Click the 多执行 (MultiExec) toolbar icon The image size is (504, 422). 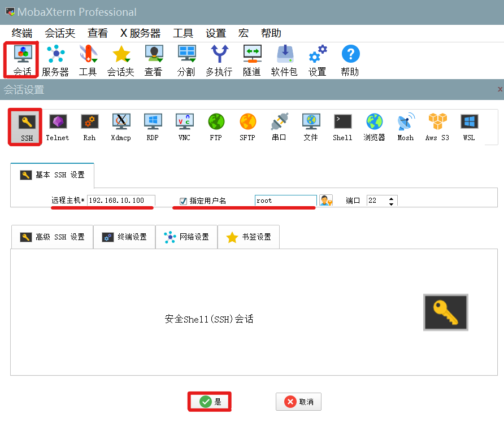coord(219,60)
